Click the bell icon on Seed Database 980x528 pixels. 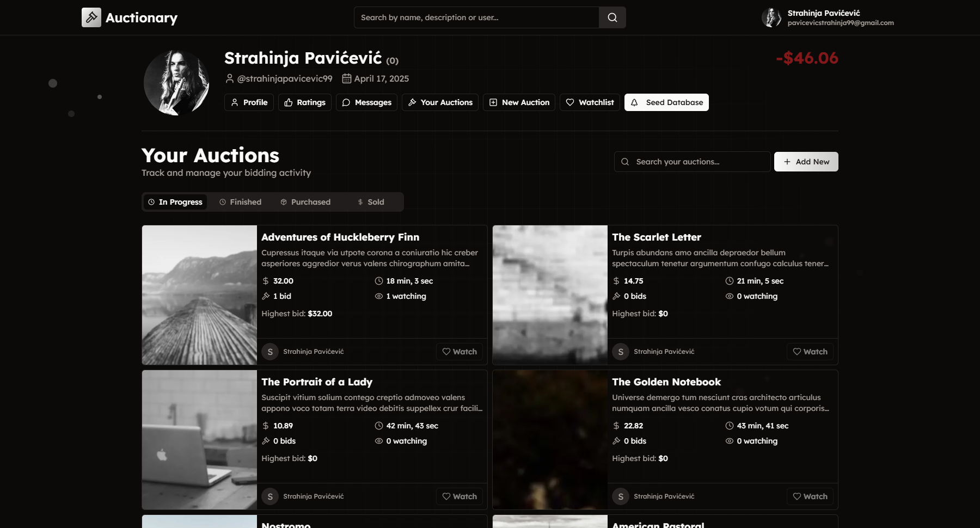coord(634,102)
